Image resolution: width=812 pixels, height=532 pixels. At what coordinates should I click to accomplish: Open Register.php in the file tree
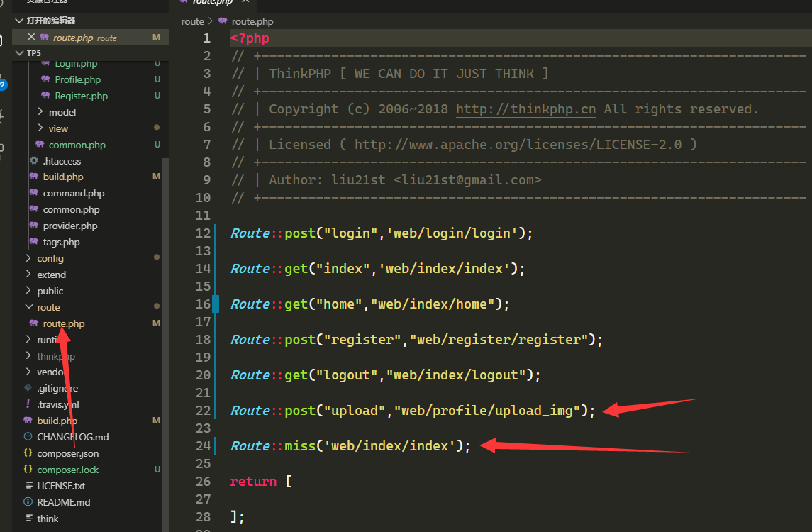pos(81,96)
